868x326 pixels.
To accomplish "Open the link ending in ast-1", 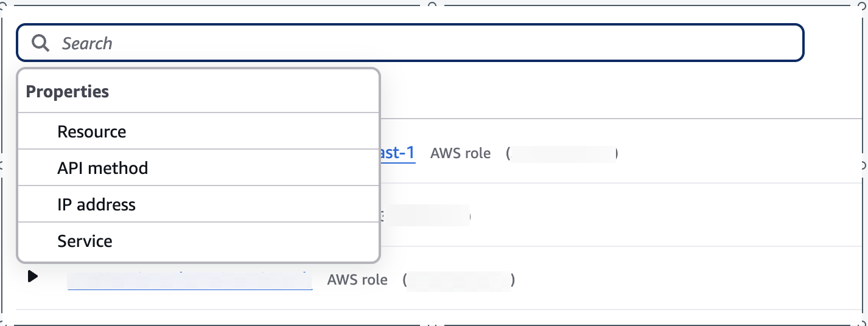I will (397, 153).
